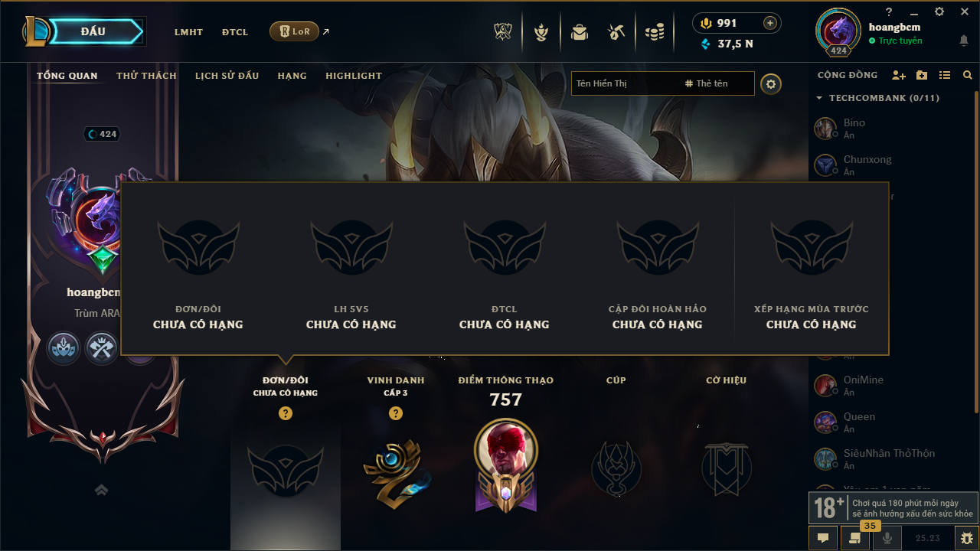Open the Store coins icon
This screenshot has width=980, height=551.
(654, 32)
